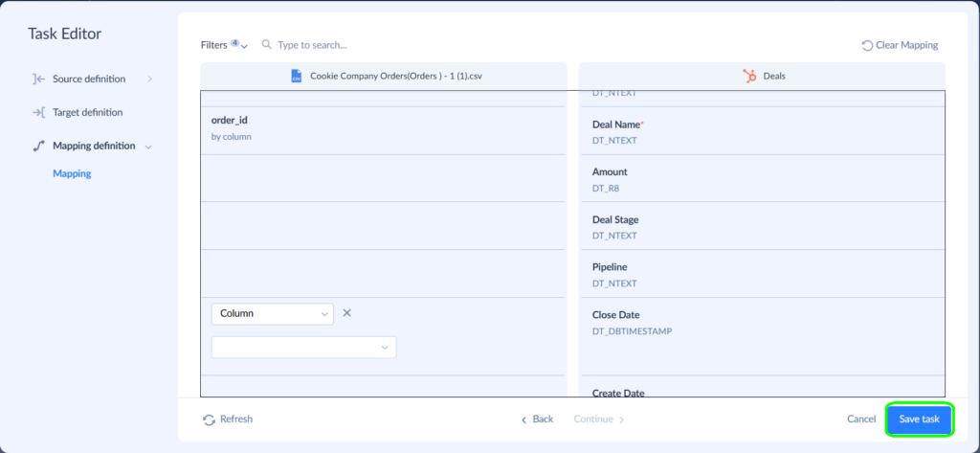The image size is (980, 453).
Task: Select the Pipeline target field
Action: (763, 273)
